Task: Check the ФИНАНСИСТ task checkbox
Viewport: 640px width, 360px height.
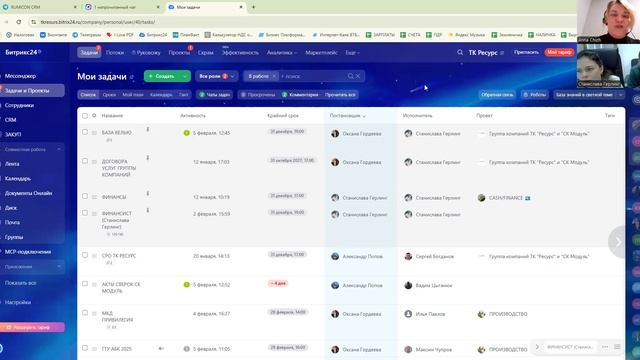Action: click(x=85, y=213)
